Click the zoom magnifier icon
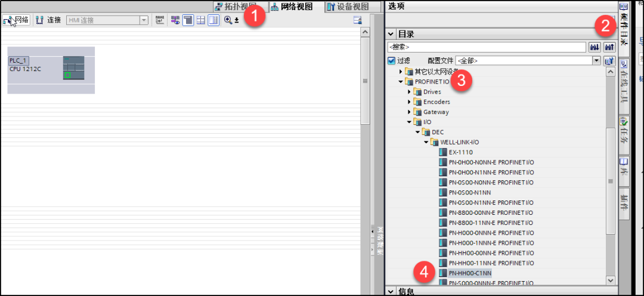 pyautogui.click(x=228, y=20)
